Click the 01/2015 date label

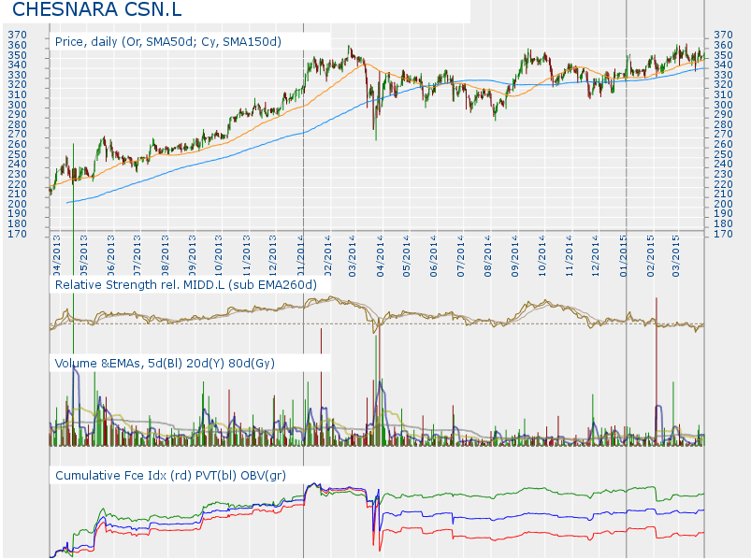(x=623, y=255)
